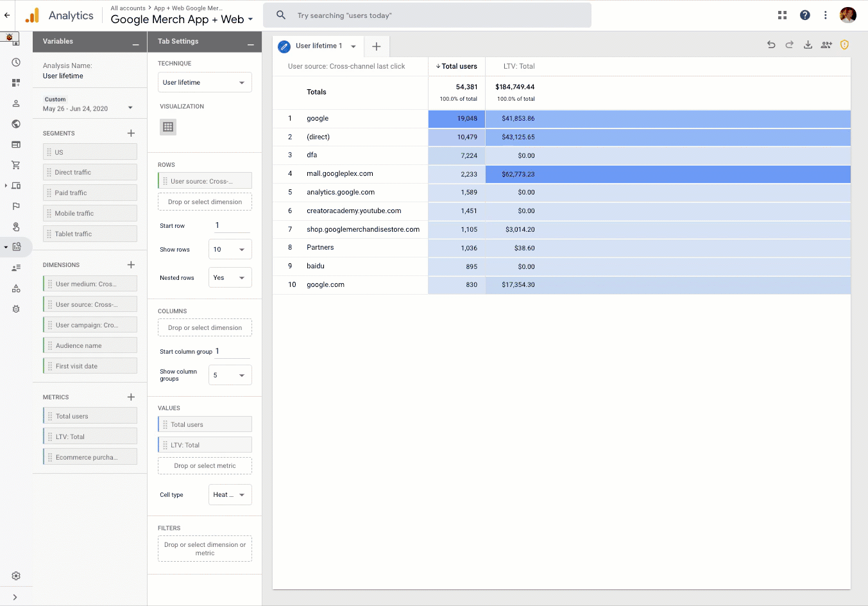Image resolution: width=868 pixels, height=606 pixels.
Task: Add a new metric with plus icon
Action: 131,397
